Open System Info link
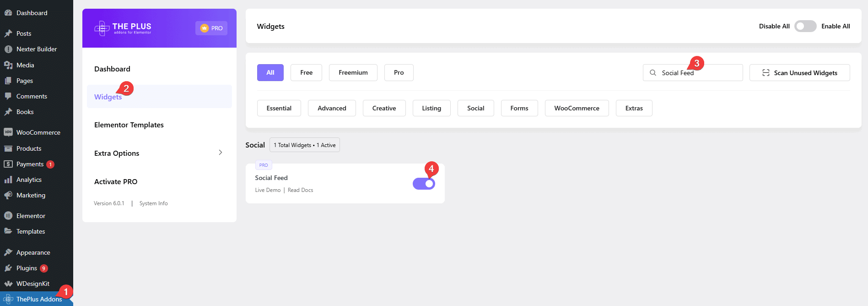Viewport: 868px width, 306px height. pos(153,203)
